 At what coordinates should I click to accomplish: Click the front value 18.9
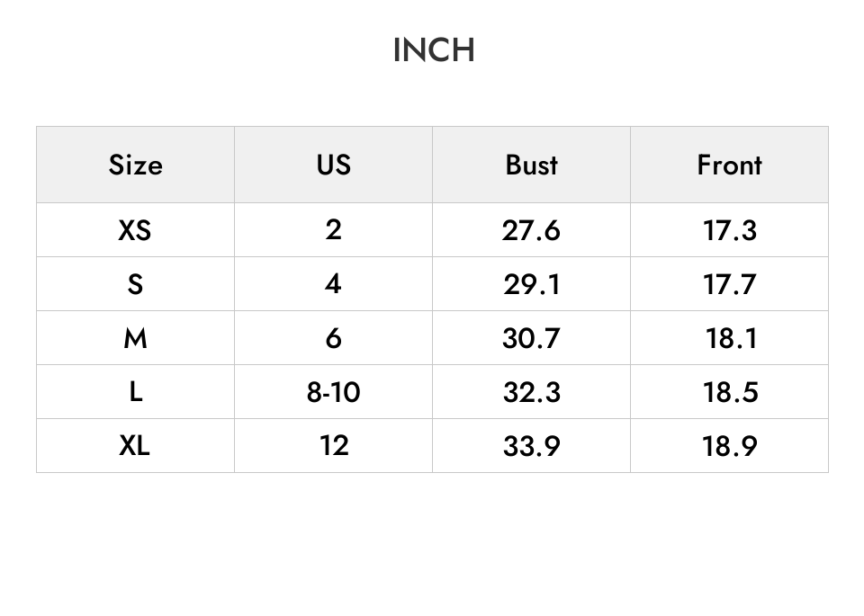729,445
